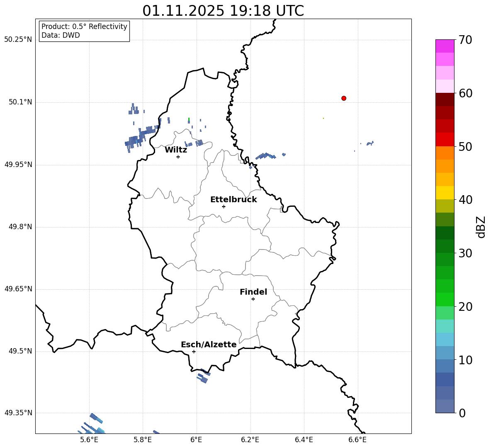Click the cross marker below Esch/Alzette
This screenshot has height=448, width=491.
(x=194, y=351)
